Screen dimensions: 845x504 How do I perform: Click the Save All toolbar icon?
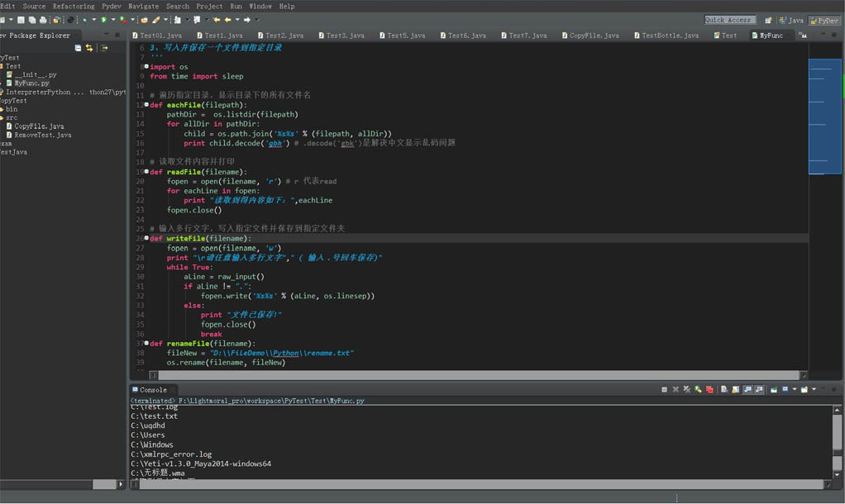click(x=32, y=20)
